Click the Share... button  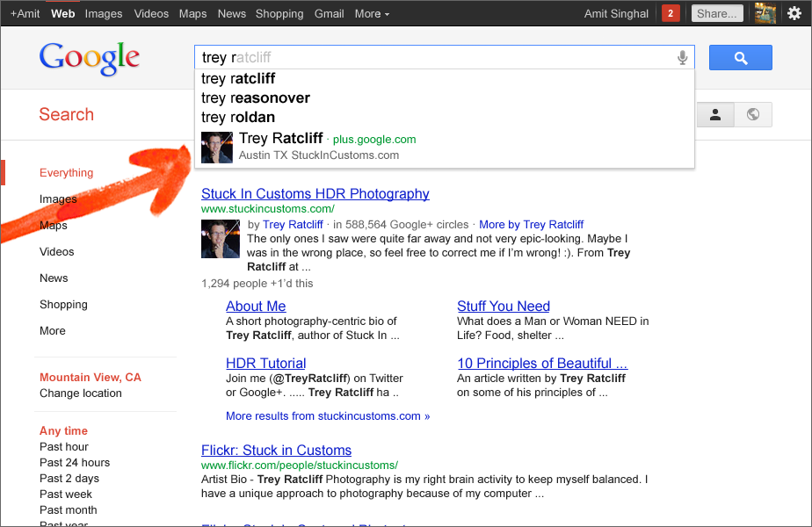717,13
